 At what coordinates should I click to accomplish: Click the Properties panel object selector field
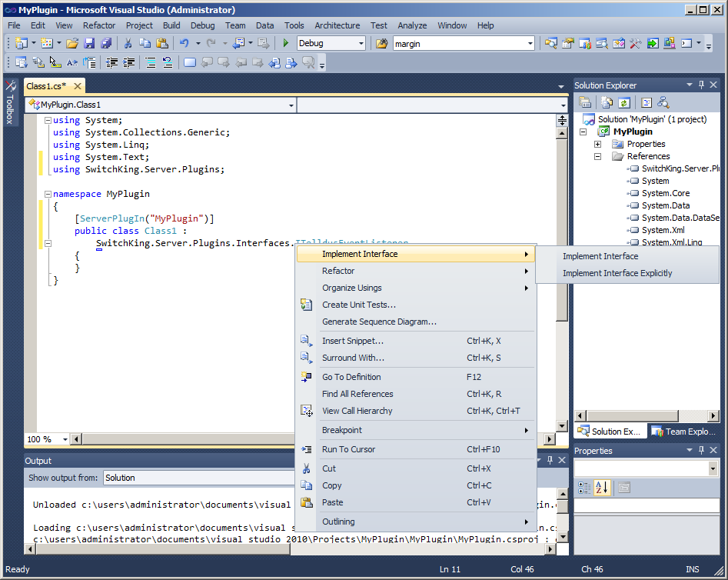[647, 468]
